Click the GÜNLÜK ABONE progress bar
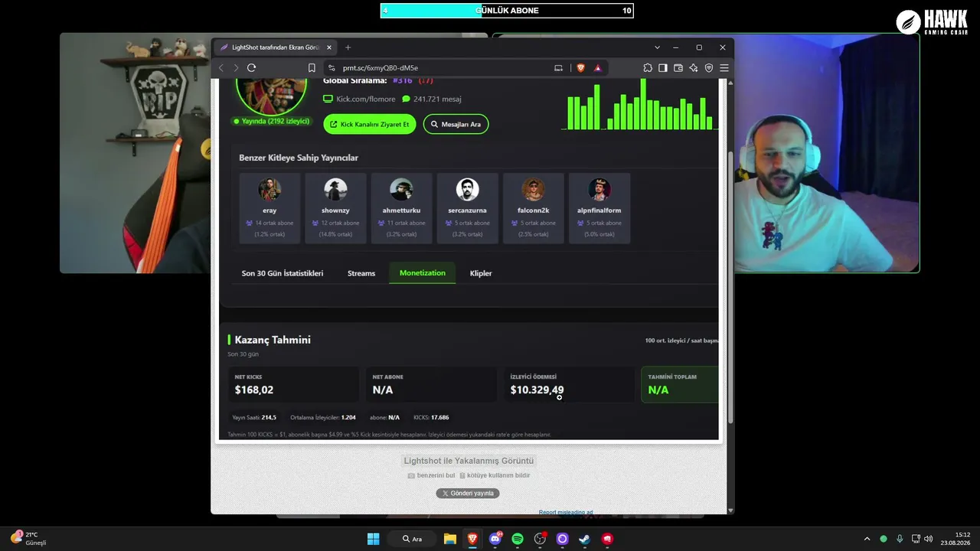Image resolution: width=980 pixels, height=551 pixels. [x=507, y=11]
